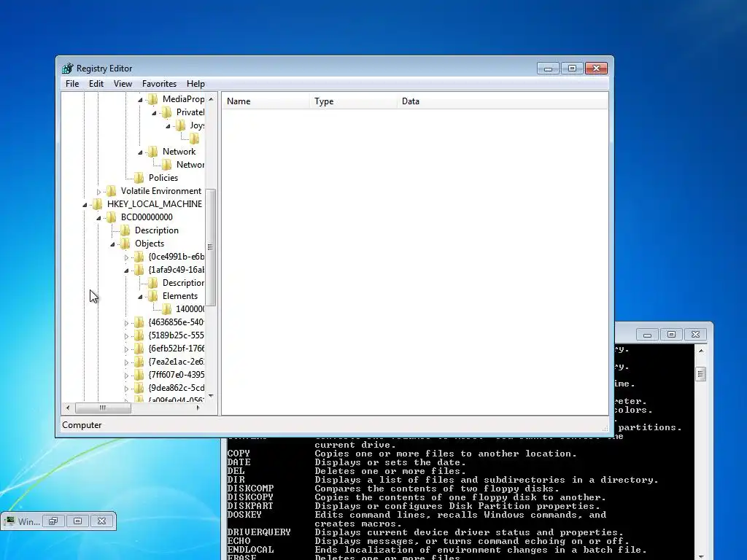Click the command prompt window scrollbar thumb
Viewport: 747px width, 560px height.
[x=701, y=374]
